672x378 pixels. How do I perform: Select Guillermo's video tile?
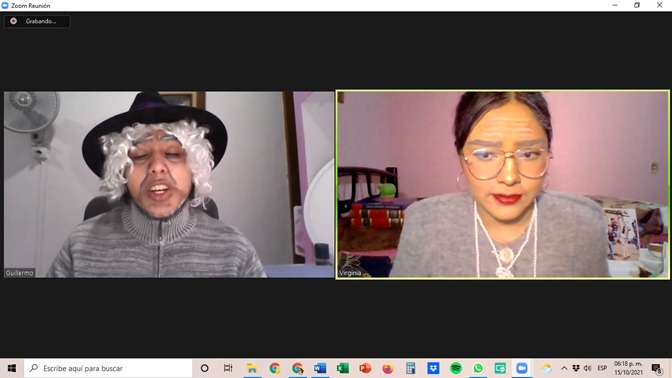(169, 184)
